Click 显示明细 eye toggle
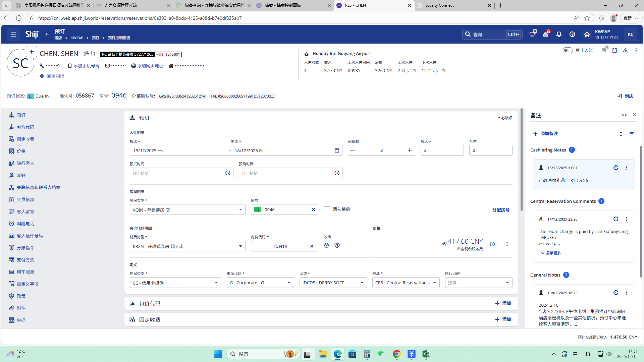The width and height of the screenshot is (644, 362). coord(52,76)
